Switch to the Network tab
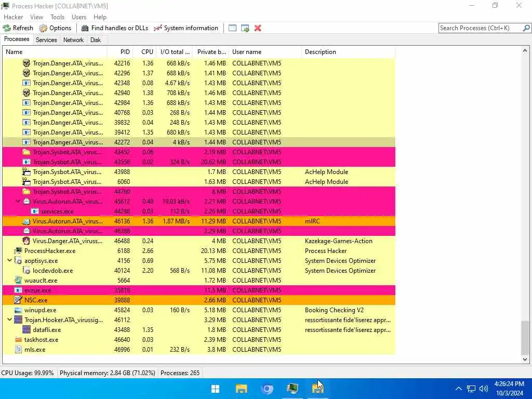The width and height of the screenshot is (532, 399). pyautogui.click(x=73, y=39)
